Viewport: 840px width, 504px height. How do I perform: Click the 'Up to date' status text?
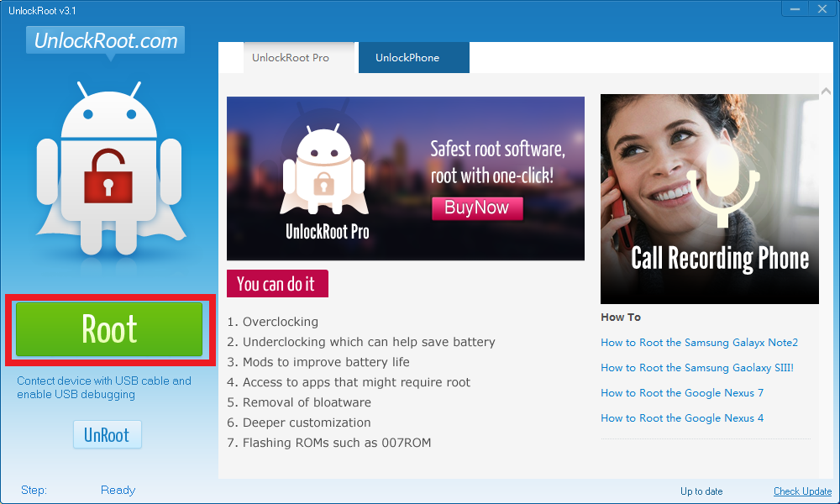(x=701, y=491)
